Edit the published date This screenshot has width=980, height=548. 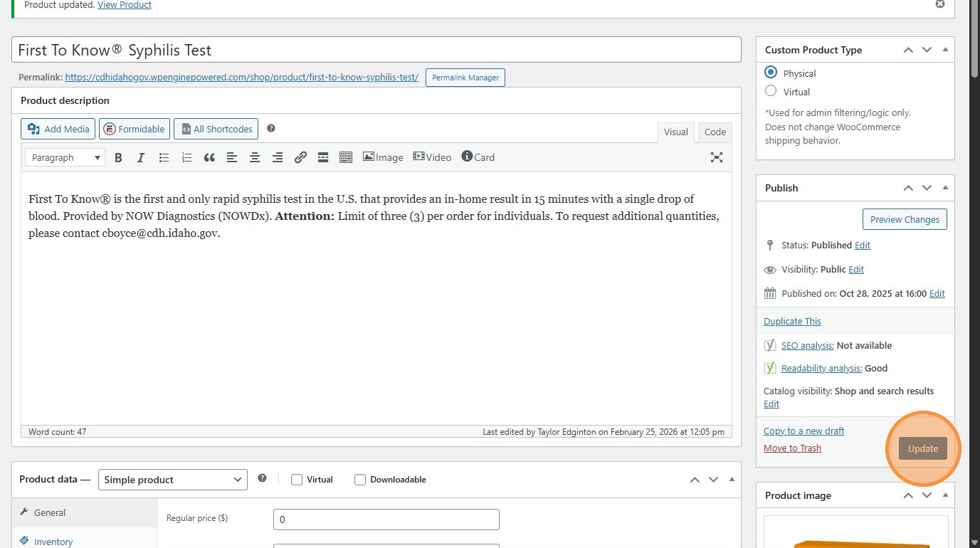point(937,293)
